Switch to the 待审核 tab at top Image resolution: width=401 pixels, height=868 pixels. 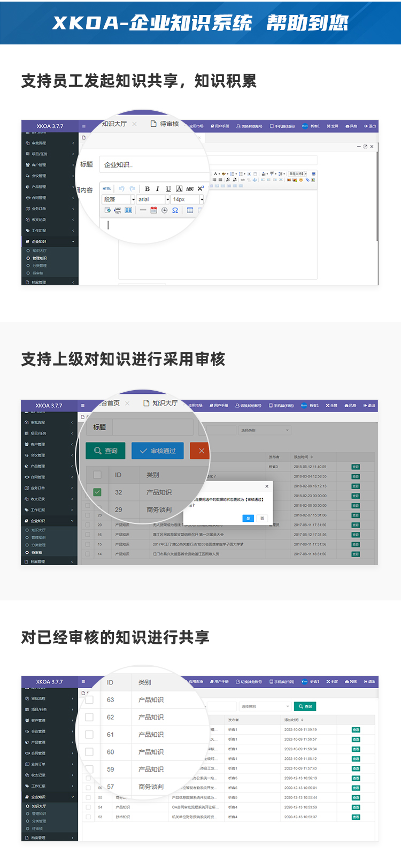coord(165,124)
